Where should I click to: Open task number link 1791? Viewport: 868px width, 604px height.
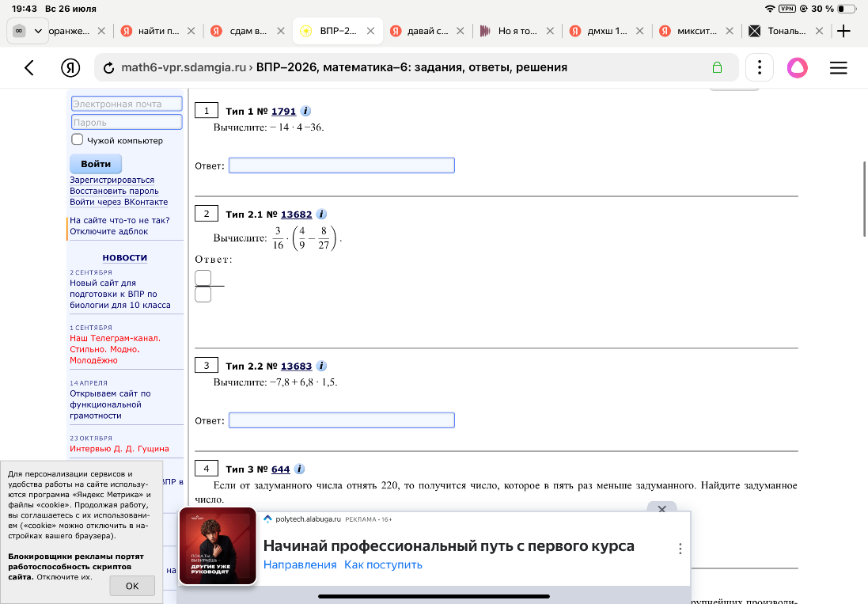(x=283, y=112)
